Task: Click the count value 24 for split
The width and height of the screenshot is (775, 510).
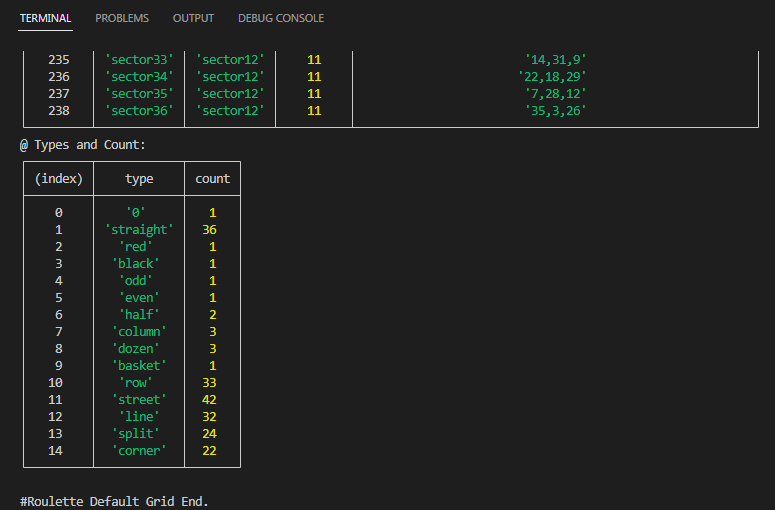Action: tap(210, 433)
